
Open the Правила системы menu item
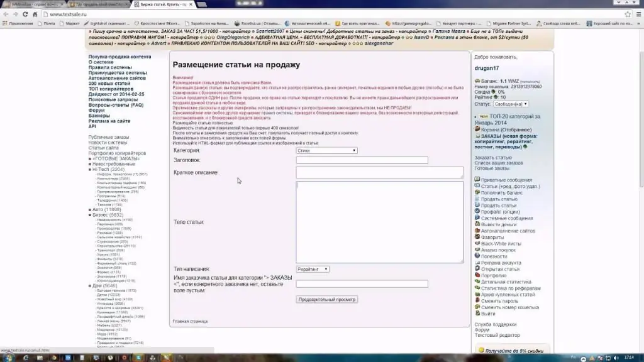[x=110, y=67]
